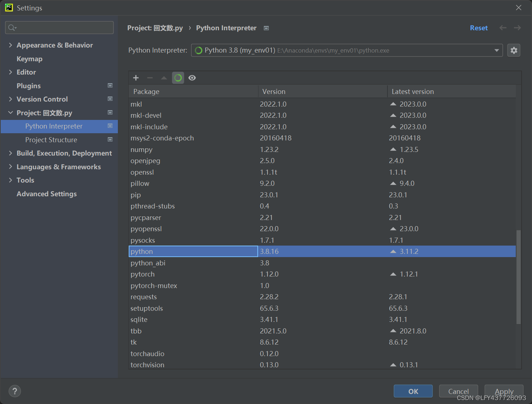Image resolution: width=532 pixels, height=404 pixels.
Task: Click the project-level icon beside breadcrumb title
Action: pyautogui.click(x=266, y=28)
